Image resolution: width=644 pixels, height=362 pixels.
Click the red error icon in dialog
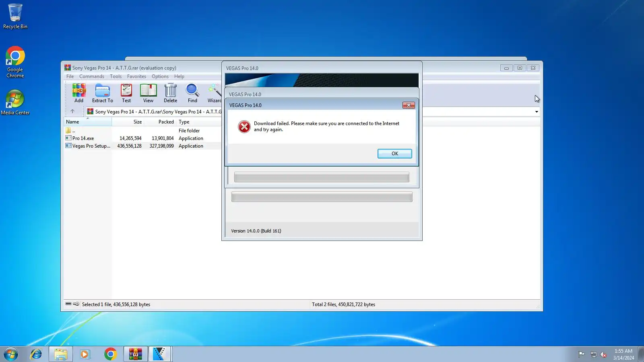[244, 127]
